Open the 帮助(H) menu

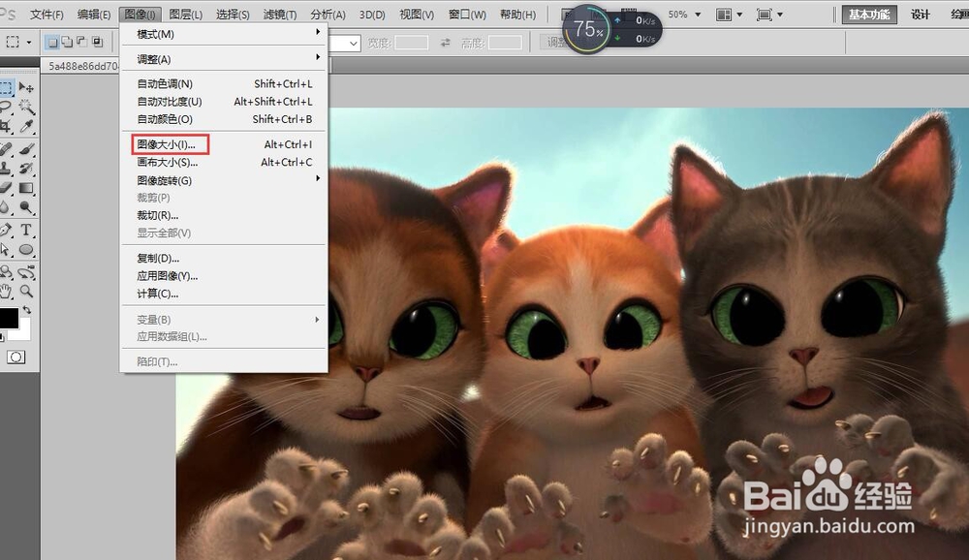(x=517, y=15)
